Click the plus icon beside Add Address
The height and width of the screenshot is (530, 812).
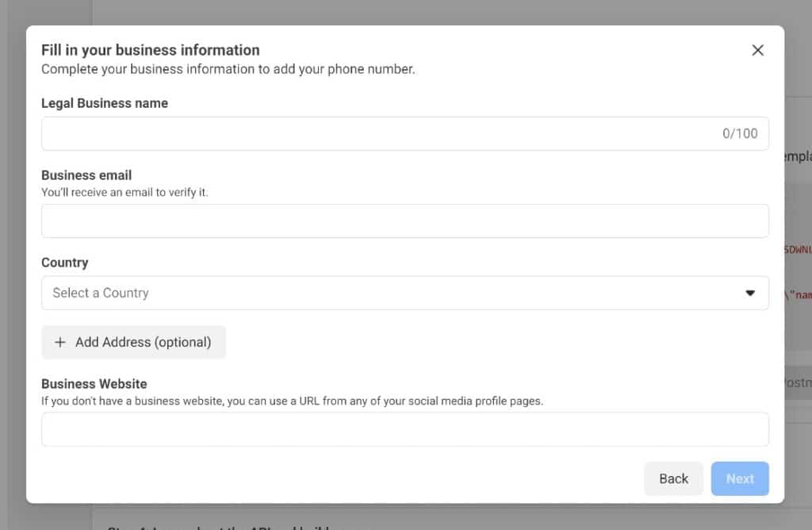(60, 342)
